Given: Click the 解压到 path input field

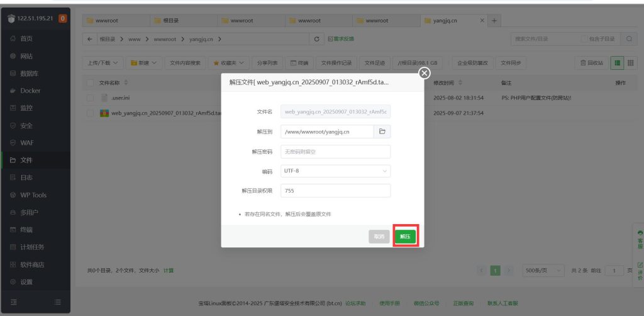Looking at the screenshot, I should pyautogui.click(x=327, y=132).
